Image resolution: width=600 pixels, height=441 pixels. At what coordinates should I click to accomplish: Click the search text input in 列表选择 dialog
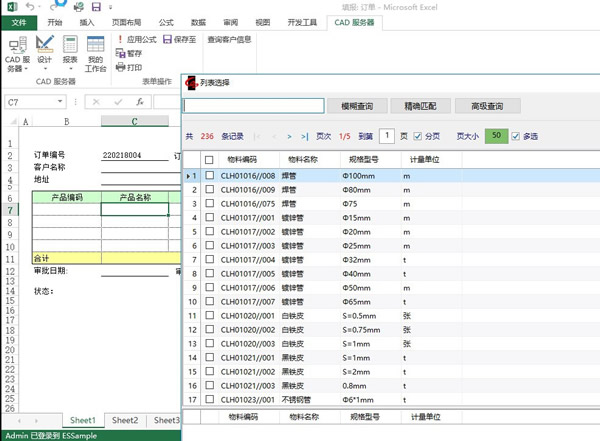click(254, 106)
